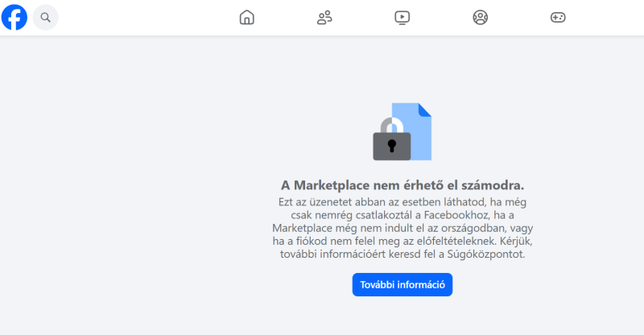Click the explanatory paragraph starting 'Ezt az üzenetet'
The width and height of the screenshot is (644, 335).
[x=402, y=228]
